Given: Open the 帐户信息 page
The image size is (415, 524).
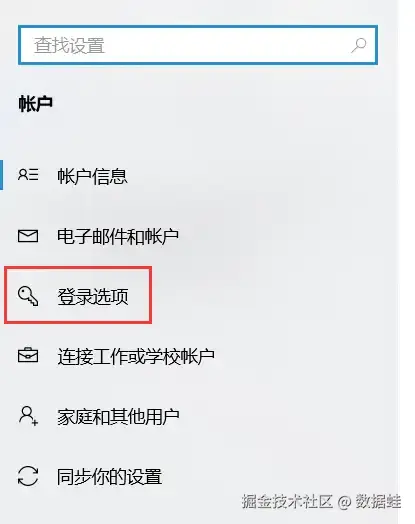Looking at the screenshot, I should tap(93, 176).
